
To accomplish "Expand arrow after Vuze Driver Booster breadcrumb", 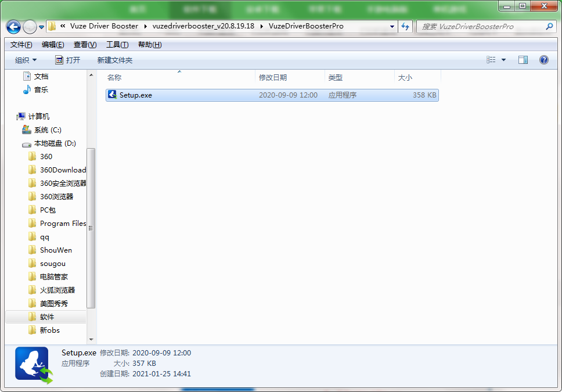I will (145, 26).
